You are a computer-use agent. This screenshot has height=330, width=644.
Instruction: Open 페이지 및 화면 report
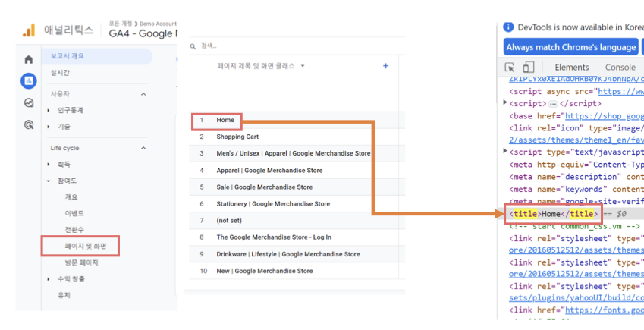tap(86, 246)
